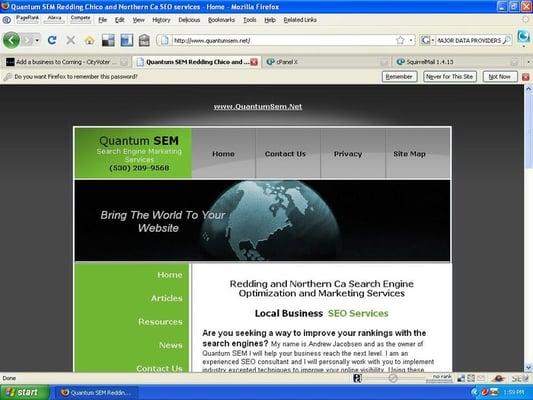Click the Alexa 'a' icon in status bar
The image size is (533, 400).
[357, 378]
